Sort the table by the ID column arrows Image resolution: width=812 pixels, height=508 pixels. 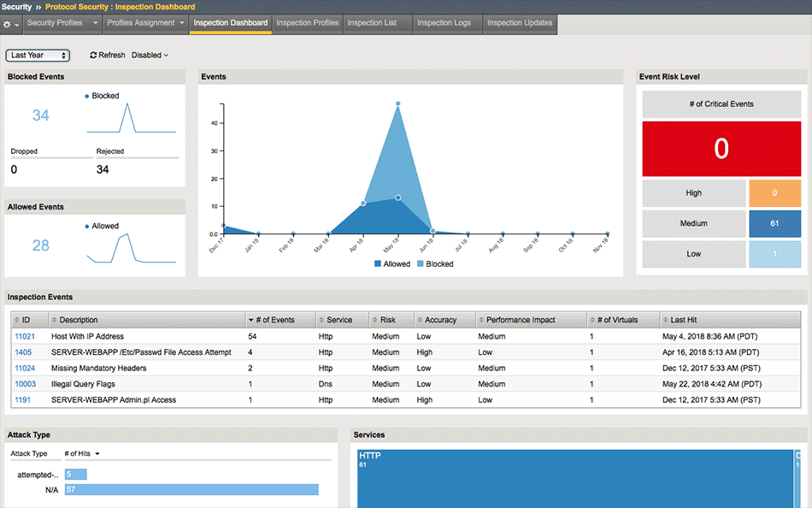coord(15,319)
